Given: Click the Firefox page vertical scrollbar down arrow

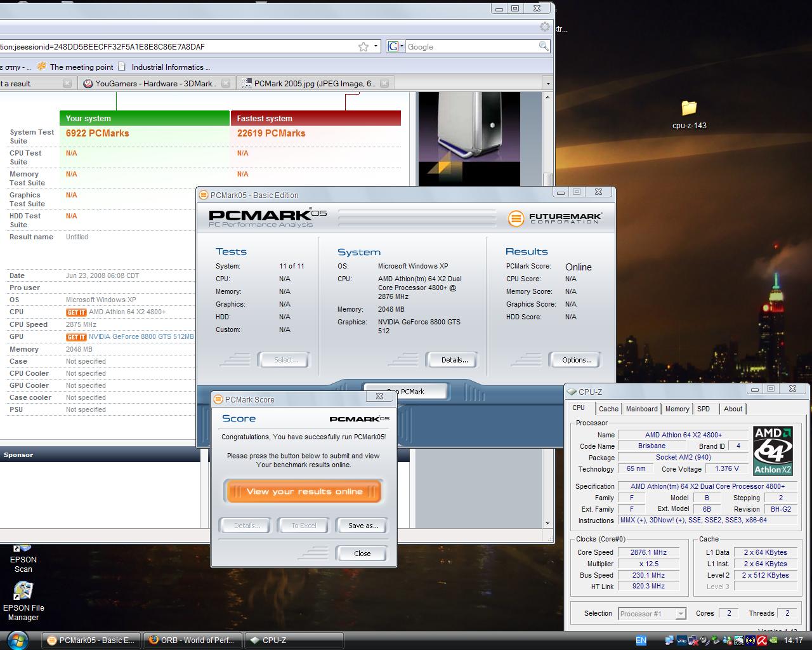Looking at the screenshot, I should point(548,523).
